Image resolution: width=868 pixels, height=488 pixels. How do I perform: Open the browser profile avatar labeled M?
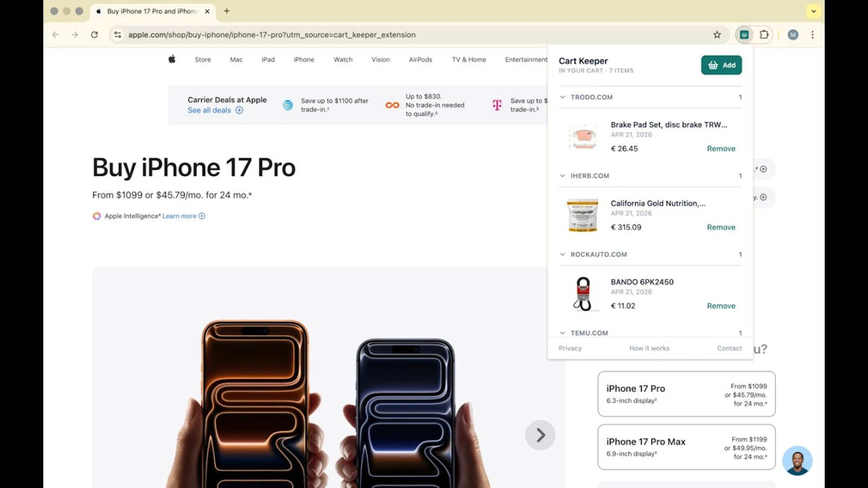point(793,34)
